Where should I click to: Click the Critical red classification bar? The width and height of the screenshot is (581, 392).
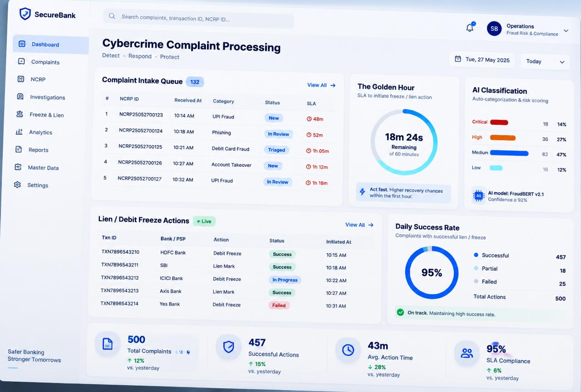coord(499,122)
